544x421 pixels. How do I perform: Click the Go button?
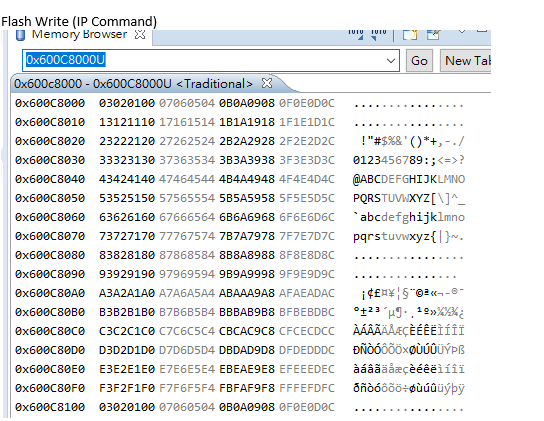(x=419, y=61)
